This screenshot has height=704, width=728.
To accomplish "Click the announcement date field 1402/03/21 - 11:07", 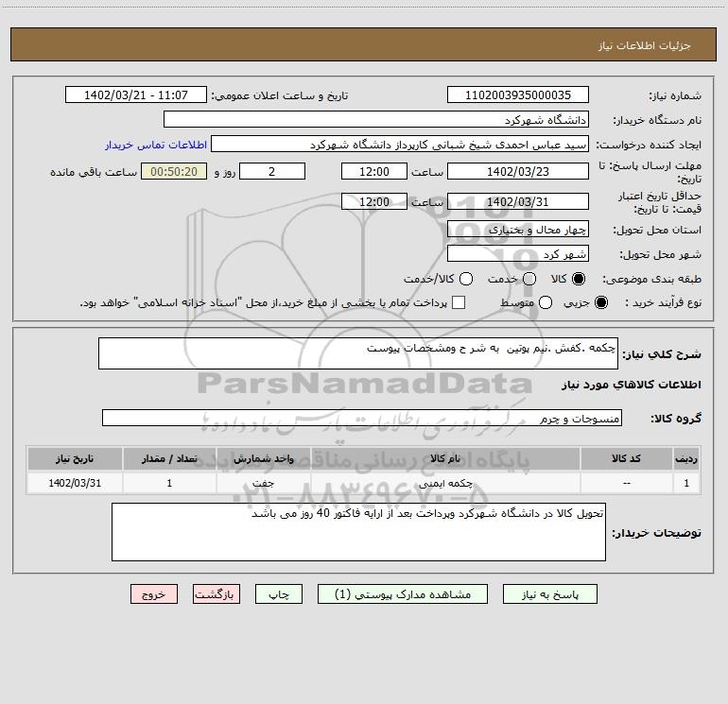I will point(135,94).
